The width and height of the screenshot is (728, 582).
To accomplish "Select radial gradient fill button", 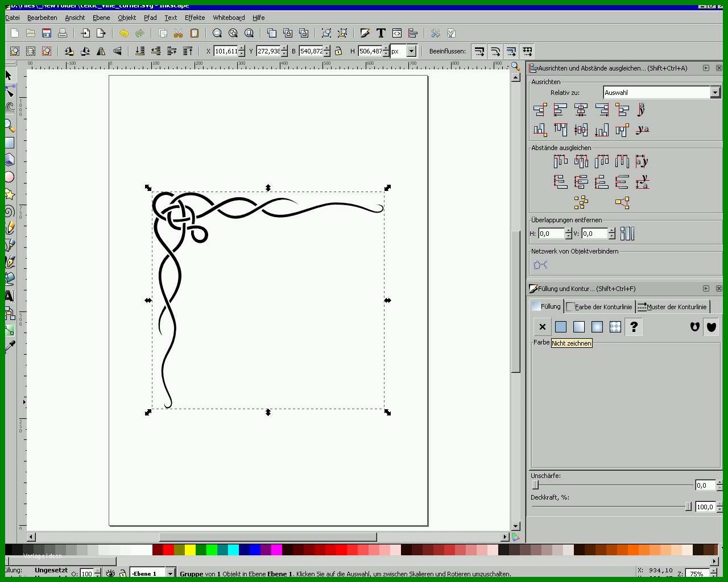I will click(x=597, y=327).
